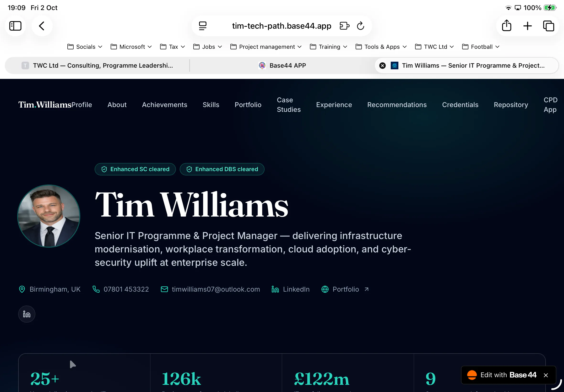Show the tab overview
The image size is (564, 392).
[x=548, y=26]
